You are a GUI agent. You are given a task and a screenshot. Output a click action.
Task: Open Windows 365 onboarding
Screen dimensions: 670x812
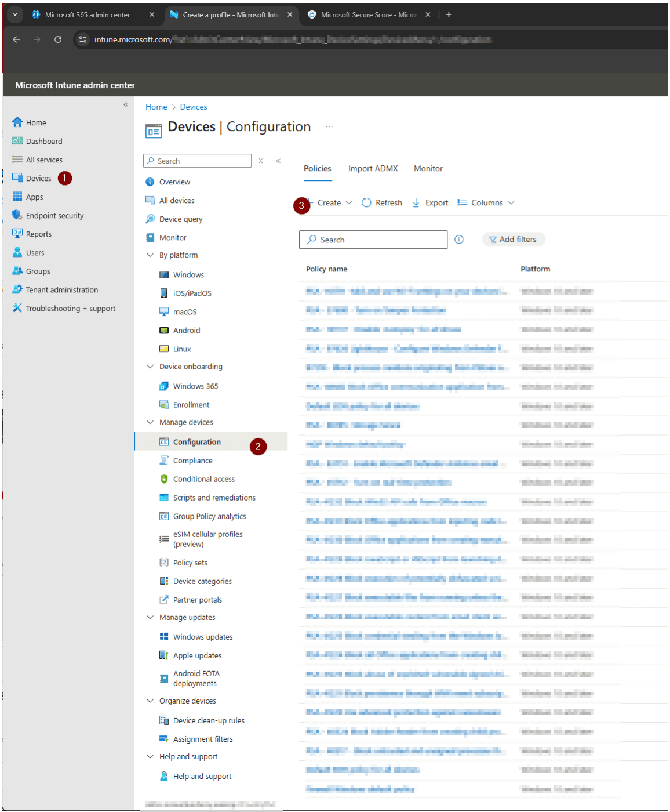pos(195,386)
